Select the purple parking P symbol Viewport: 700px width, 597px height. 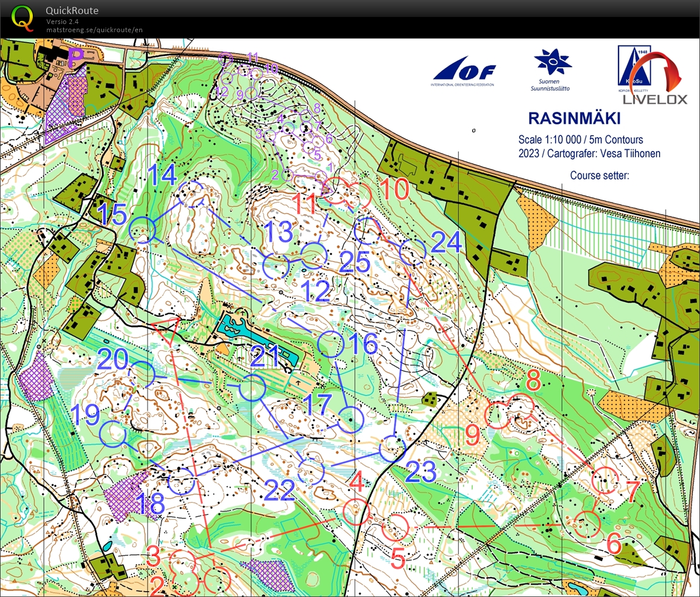tap(75, 56)
